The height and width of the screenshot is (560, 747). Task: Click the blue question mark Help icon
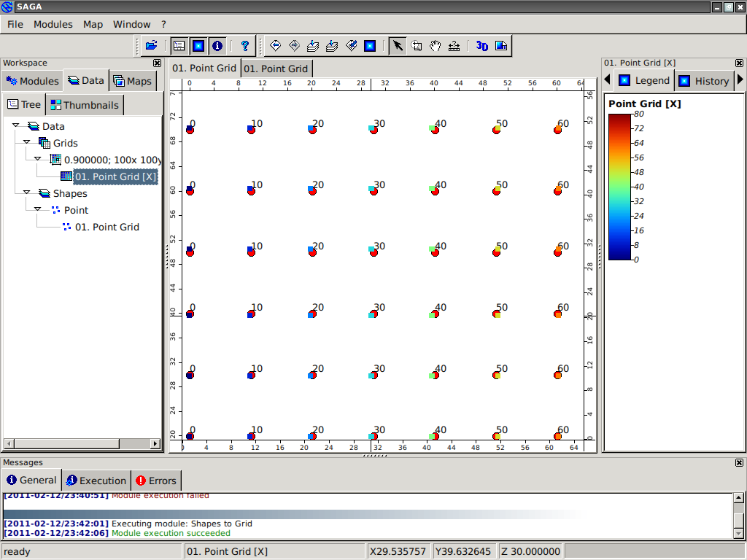pyautogui.click(x=245, y=46)
